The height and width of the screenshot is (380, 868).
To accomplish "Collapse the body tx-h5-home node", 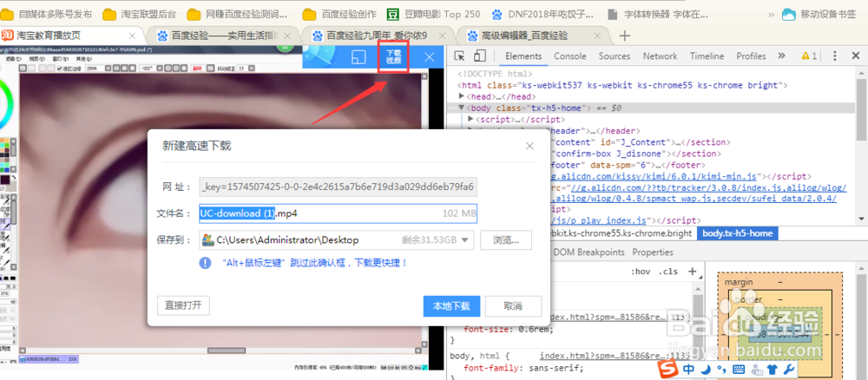I will [461, 108].
